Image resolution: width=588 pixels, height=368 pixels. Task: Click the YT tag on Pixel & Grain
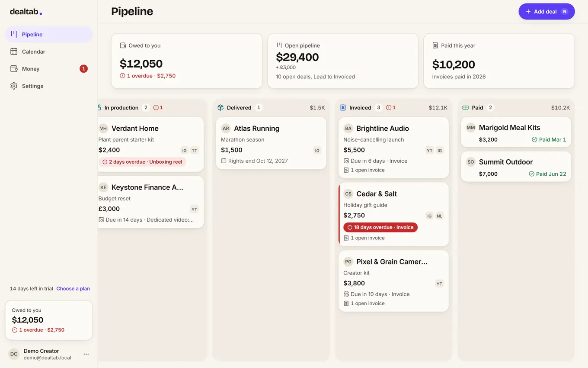(440, 284)
